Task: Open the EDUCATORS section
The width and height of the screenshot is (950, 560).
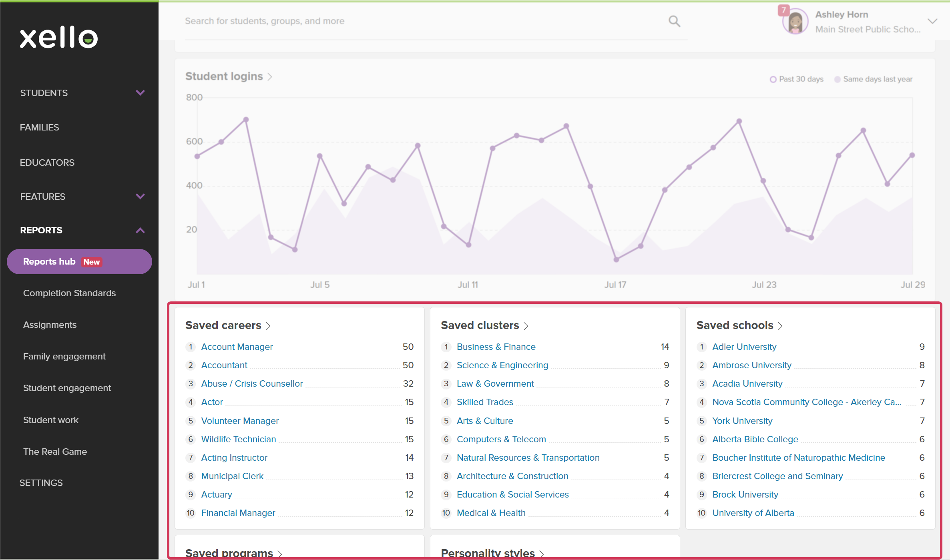Action: point(47,163)
